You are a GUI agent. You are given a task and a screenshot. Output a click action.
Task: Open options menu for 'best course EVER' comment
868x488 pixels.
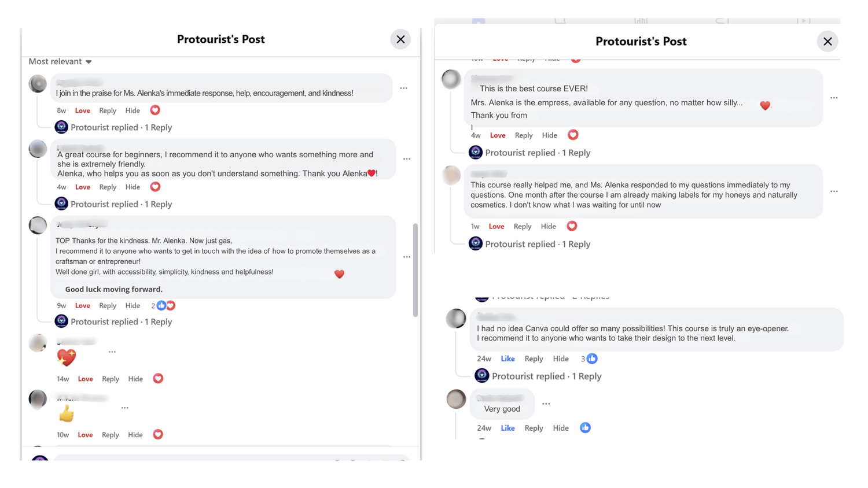point(834,98)
